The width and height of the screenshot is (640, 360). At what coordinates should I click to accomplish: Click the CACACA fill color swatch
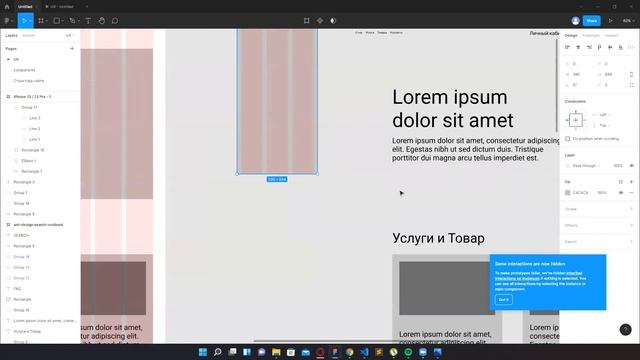[567, 192]
